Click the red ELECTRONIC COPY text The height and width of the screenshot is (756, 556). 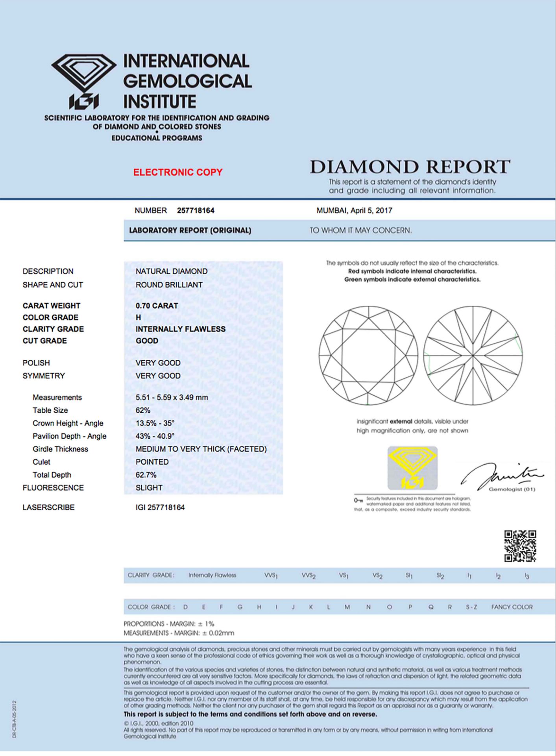pos(178,172)
